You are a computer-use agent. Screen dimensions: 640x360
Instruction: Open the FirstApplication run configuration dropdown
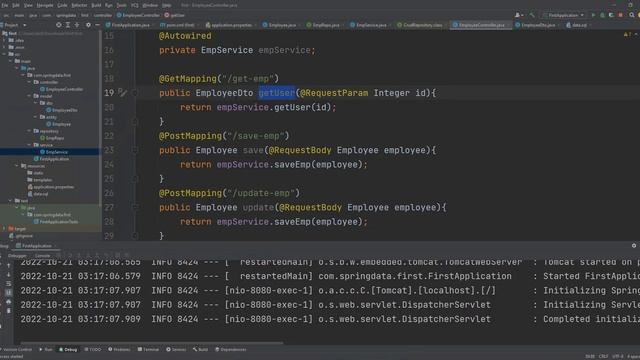(x=565, y=15)
